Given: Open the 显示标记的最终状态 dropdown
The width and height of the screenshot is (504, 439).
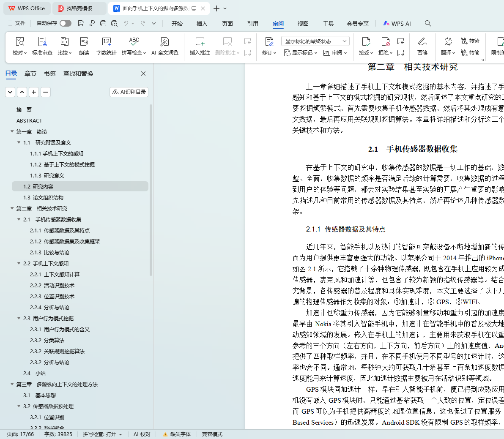Looking at the screenshot, I should tap(315, 41).
